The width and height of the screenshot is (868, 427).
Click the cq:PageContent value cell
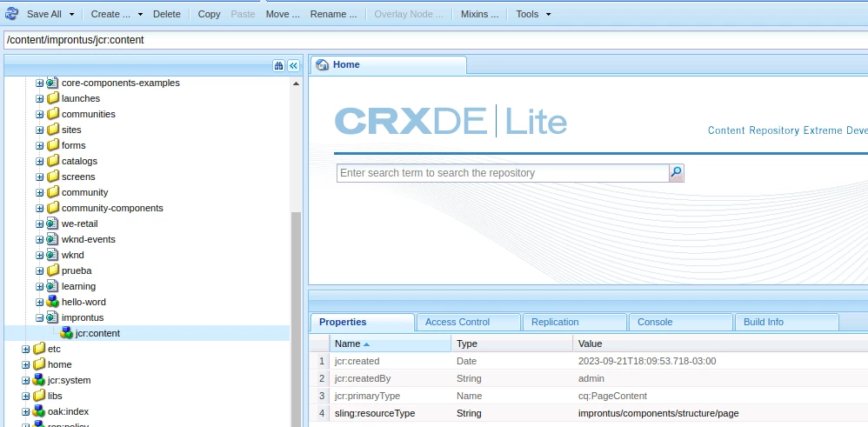[x=721, y=396]
